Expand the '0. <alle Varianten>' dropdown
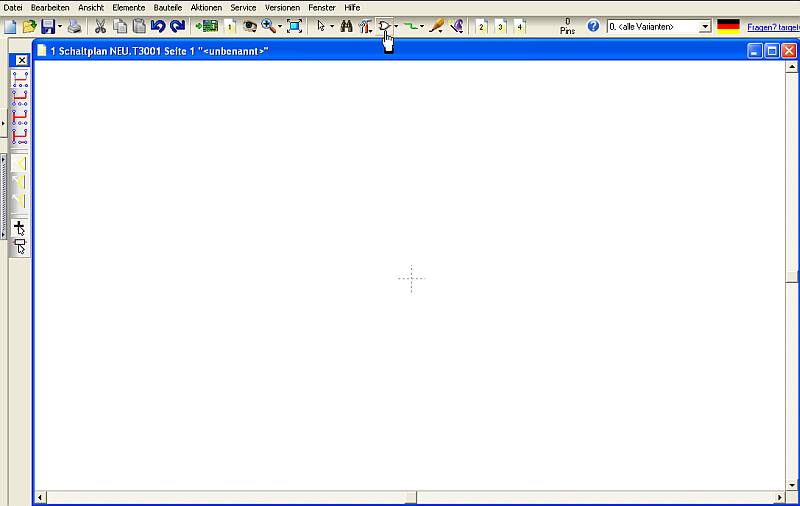This screenshot has width=800, height=506. click(705, 26)
